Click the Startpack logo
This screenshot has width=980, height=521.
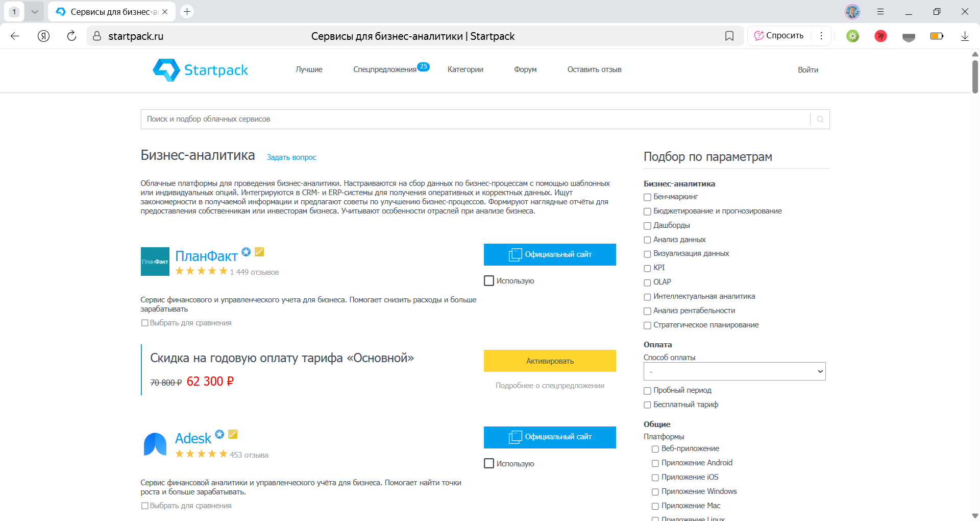click(x=200, y=70)
